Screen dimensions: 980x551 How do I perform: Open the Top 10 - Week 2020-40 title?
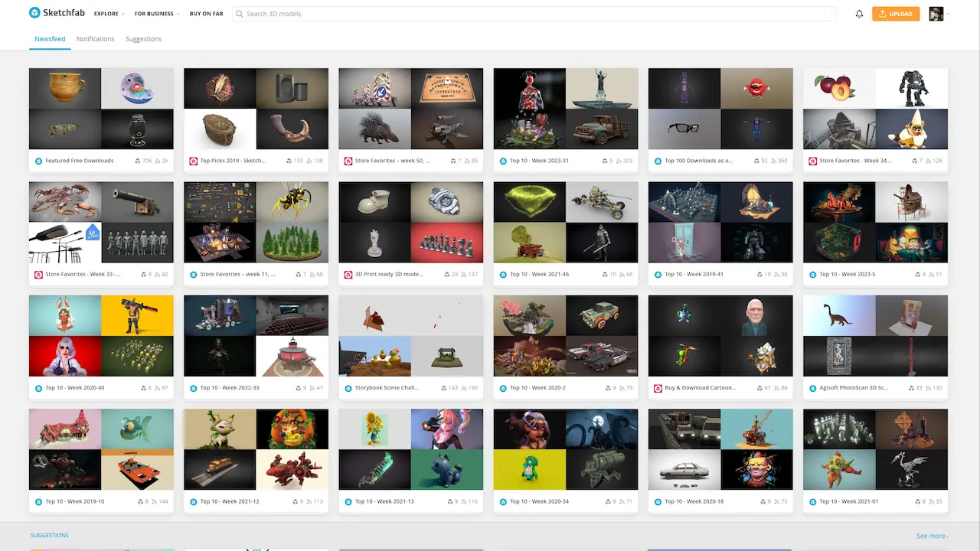pos(75,388)
